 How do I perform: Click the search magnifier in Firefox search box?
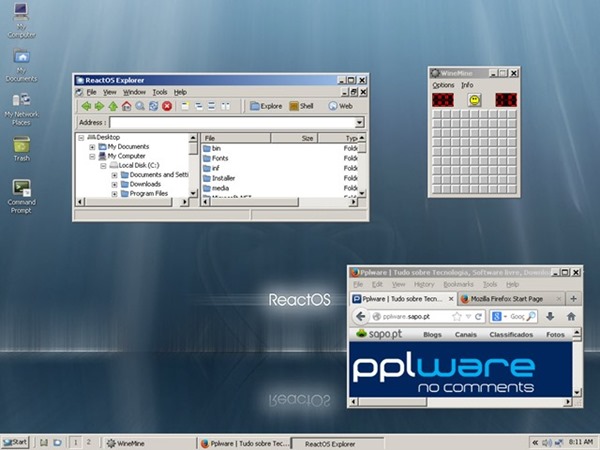[x=531, y=316]
